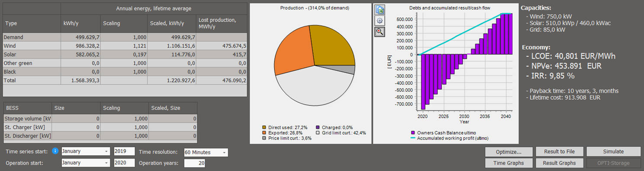Open the Operation start month dropdown
The width and height of the screenshot is (644, 171).
[x=86, y=163]
